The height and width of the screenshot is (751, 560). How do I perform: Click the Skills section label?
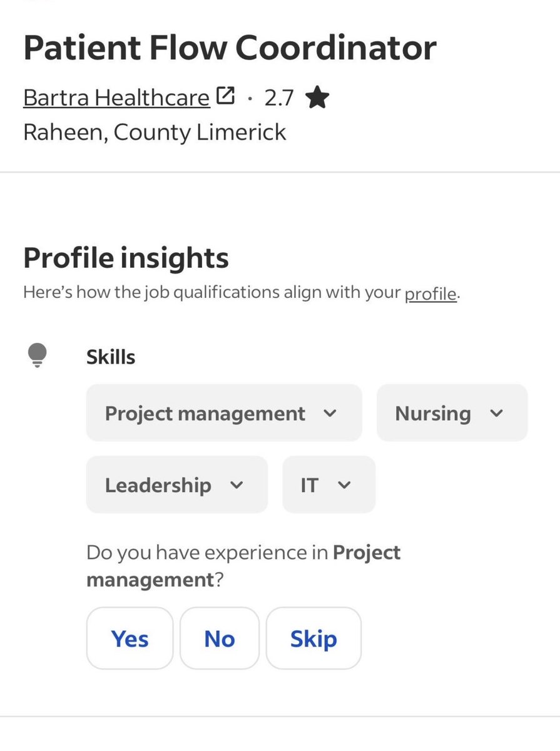point(111,357)
